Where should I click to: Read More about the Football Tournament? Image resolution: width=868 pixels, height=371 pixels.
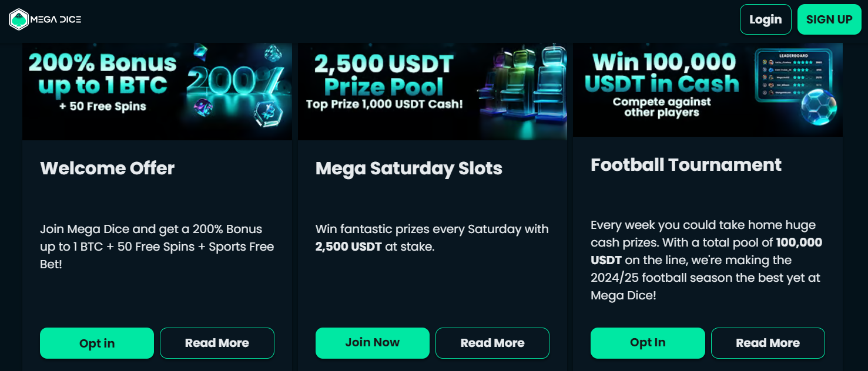pos(768,343)
